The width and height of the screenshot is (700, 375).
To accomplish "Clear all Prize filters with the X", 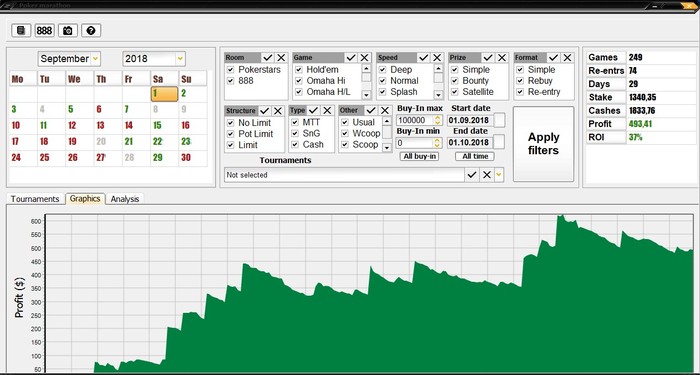I will (502, 58).
